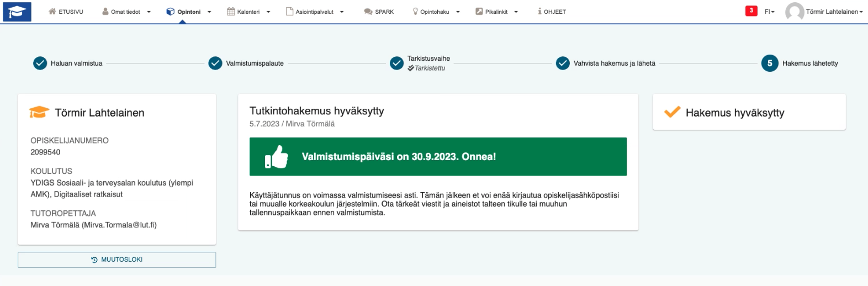Open the MUUTOSLOKI change log
The image size is (868, 286).
pyautogui.click(x=117, y=260)
